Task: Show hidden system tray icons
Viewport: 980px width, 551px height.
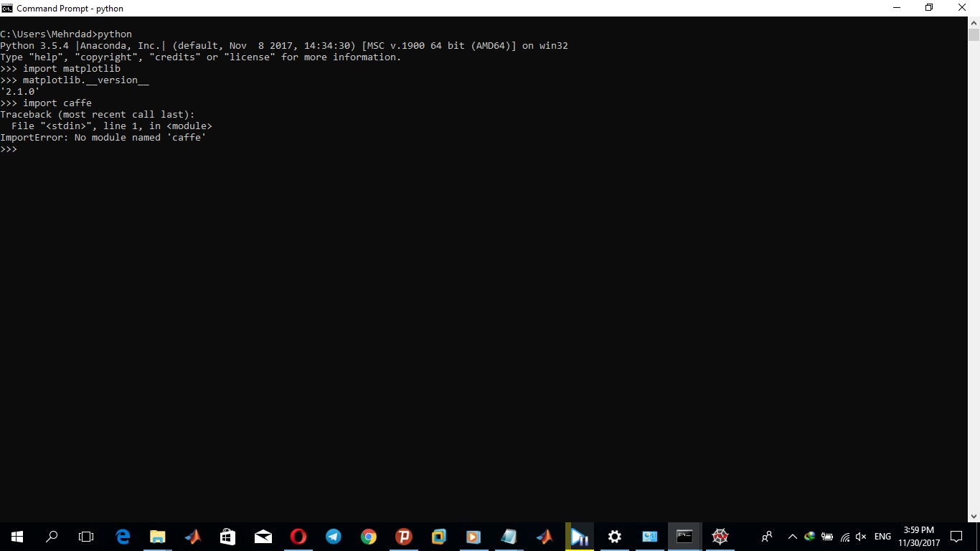Action: pos(793,537)
